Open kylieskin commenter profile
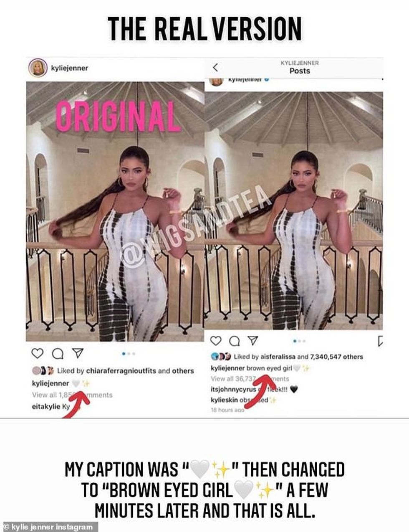409x532 pixels. pos(224,400)
